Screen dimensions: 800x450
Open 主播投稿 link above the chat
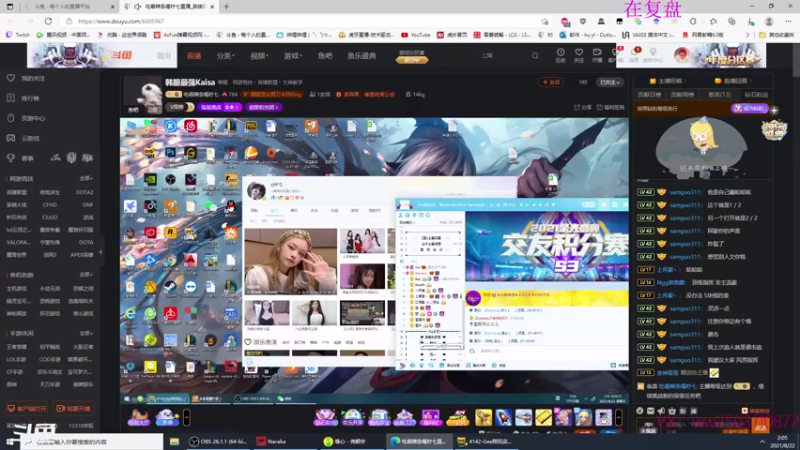click(x=668, y=81)
